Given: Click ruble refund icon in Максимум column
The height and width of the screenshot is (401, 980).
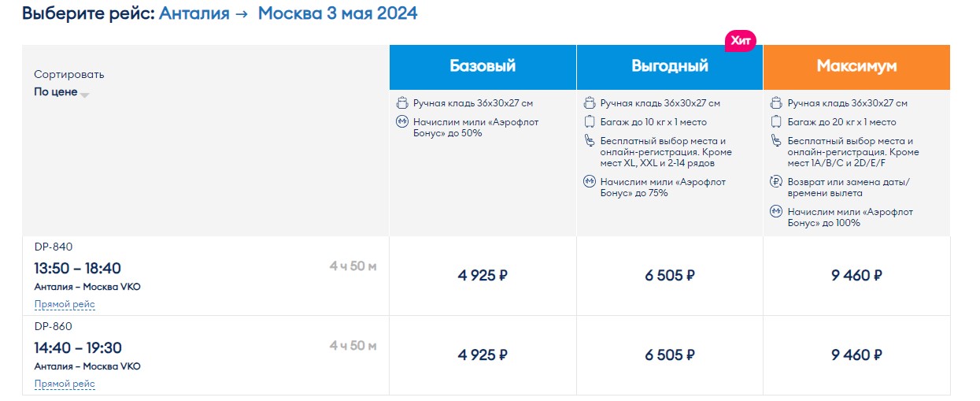Looking at the screenshot, I should coord(776,182).
